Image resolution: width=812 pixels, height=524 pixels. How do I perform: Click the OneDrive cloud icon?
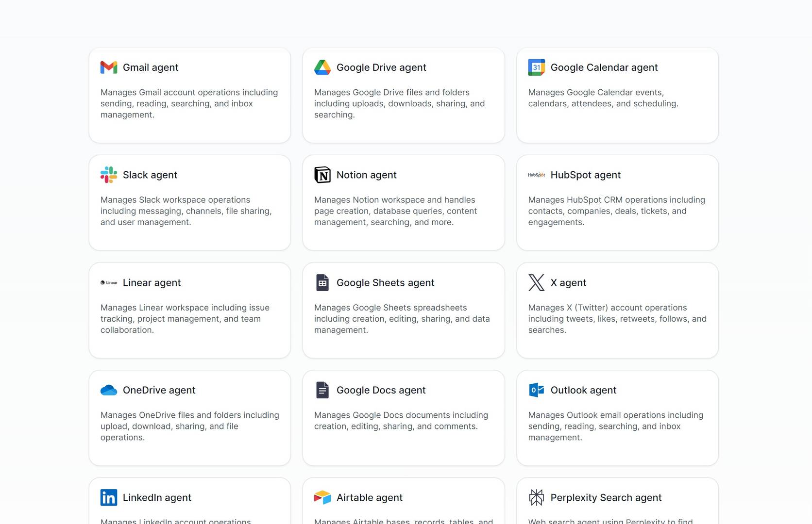pos(109,390)
